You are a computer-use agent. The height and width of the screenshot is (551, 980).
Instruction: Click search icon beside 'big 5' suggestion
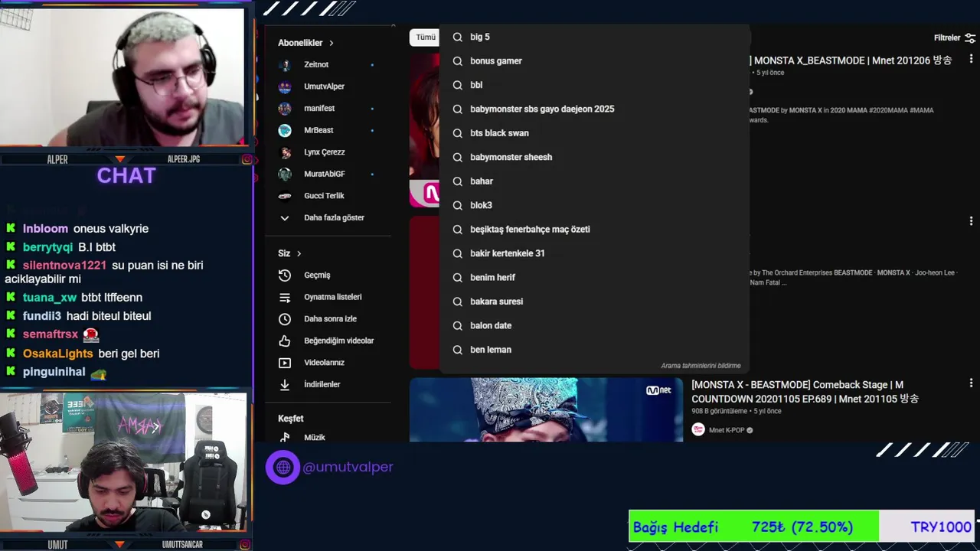458,37
